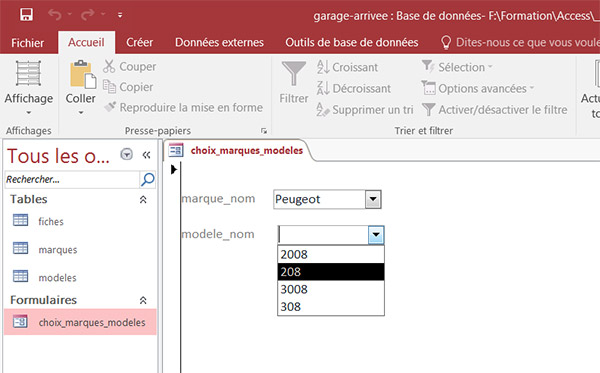Viewport: 600px width, 373px height.
Task: Click the Filtrer funnel icon
Action: pyautogui.click(x=293, y=73)
